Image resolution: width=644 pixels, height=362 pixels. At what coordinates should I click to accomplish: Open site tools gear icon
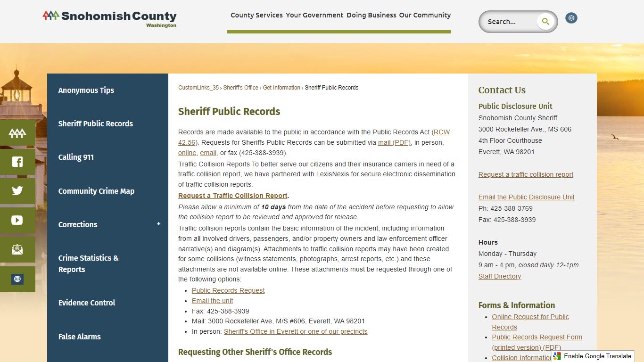click(x=571, y=18)
